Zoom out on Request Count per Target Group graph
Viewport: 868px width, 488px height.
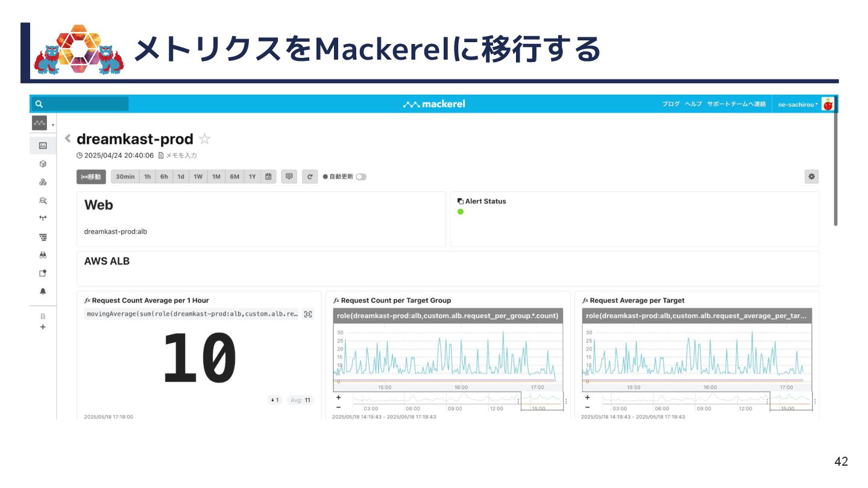coord(338,407)
